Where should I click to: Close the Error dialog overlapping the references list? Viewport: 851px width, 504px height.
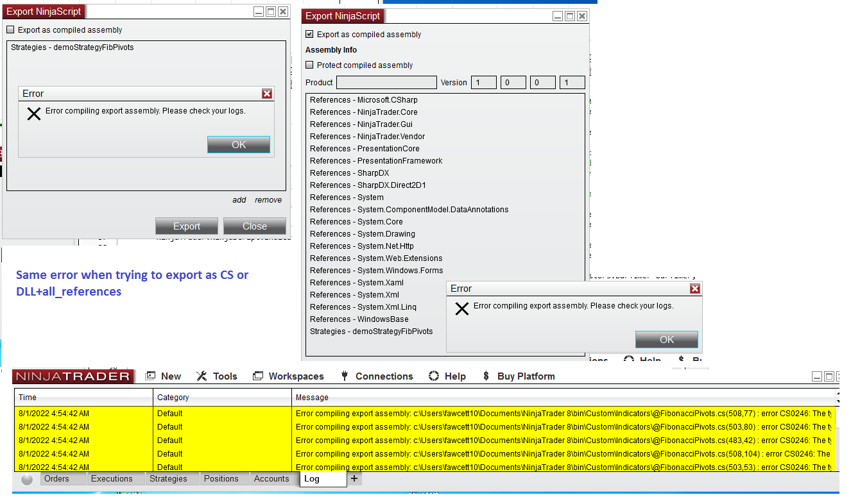[x=694, y=289]
